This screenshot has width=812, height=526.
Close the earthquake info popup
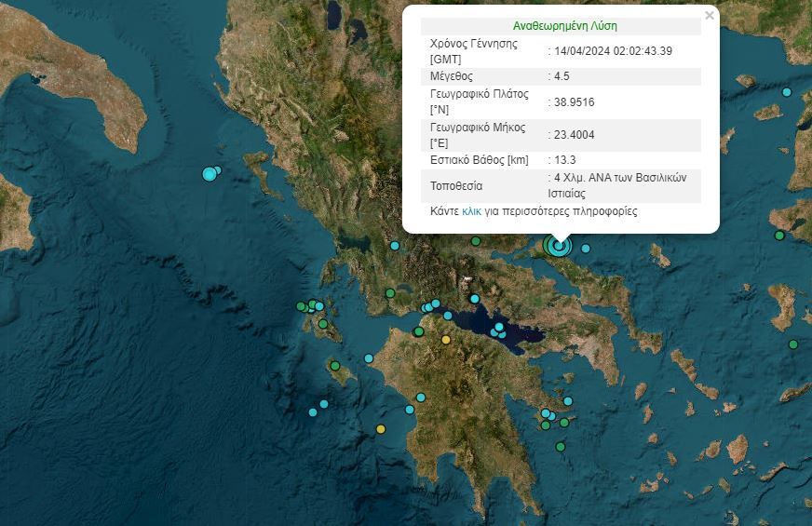(x=710, y=16)
